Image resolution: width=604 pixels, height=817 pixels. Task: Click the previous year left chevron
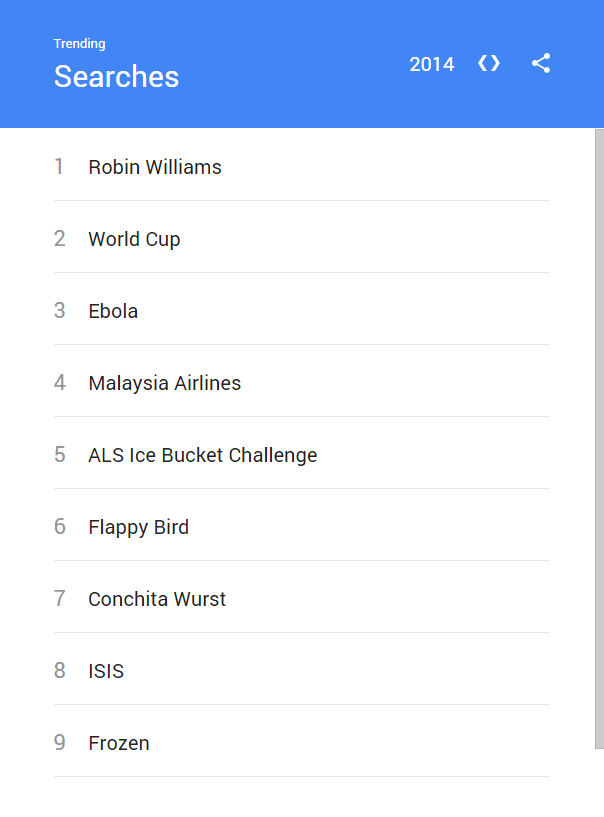pyautogui.click(x=482, y=64)
